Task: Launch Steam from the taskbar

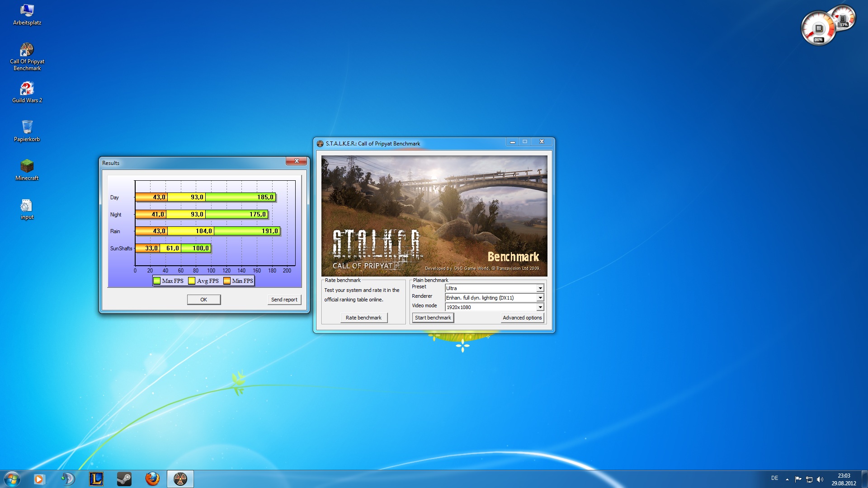Action: tap(124, 479)
